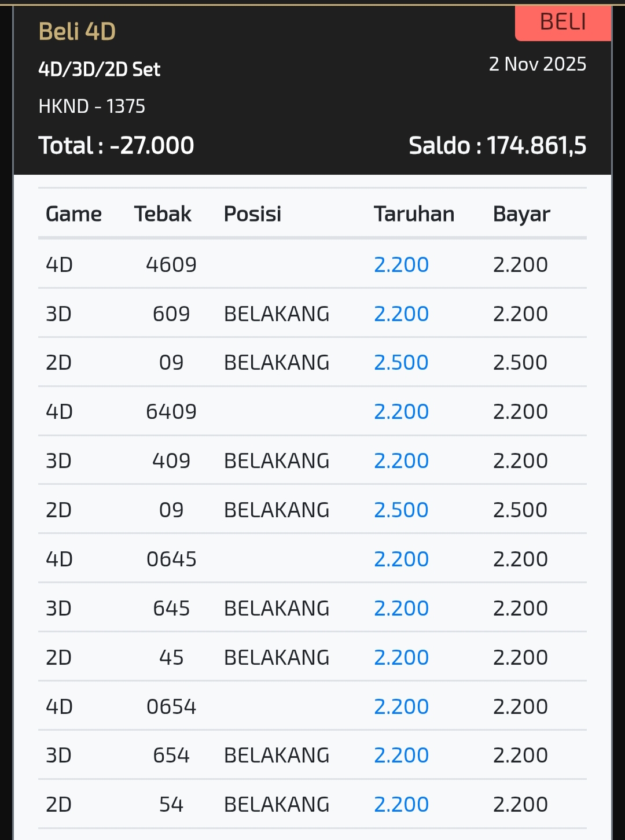
Task: Select the Total -27.000 text
Action: pos(116,146)
